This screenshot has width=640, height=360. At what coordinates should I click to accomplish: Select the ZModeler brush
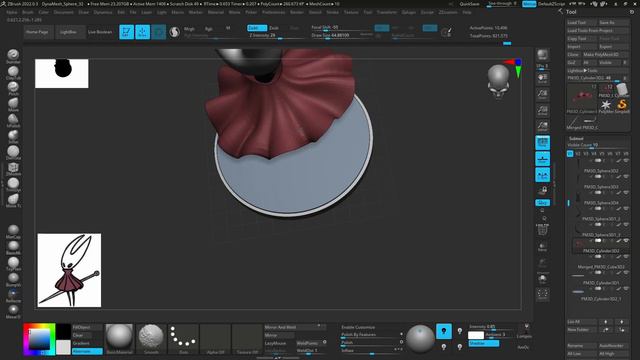pyautogui.click(x=13, y=168)
